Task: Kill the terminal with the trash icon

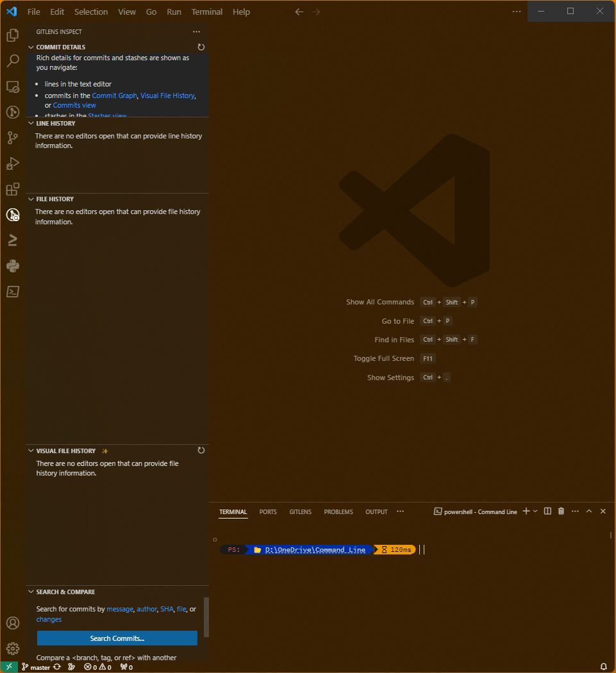Action: (561, 511)
